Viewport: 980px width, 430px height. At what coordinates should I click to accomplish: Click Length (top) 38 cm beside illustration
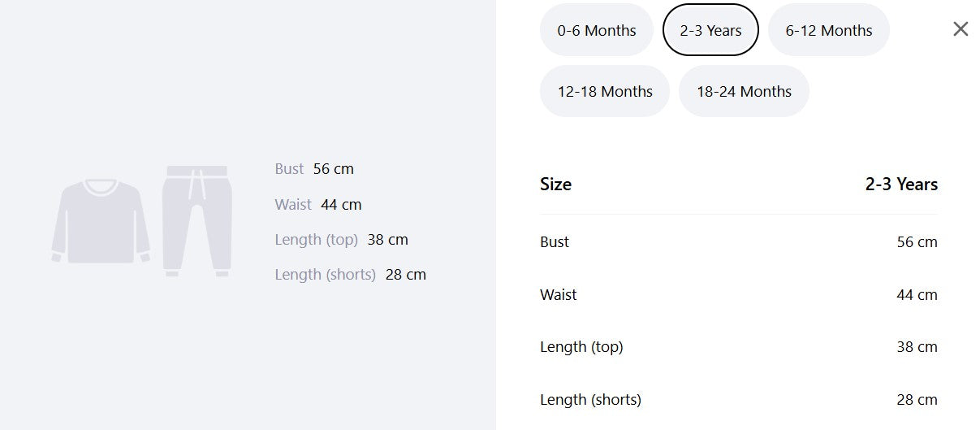[x=341, y=239]
